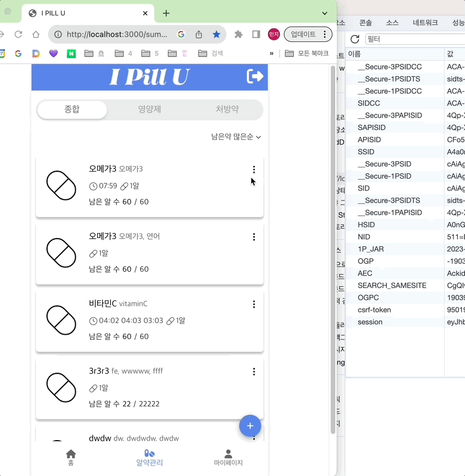465x476 pixels.
Task: Select the SEARCH_SAMESITE cookie row
Action: point(405,285)
